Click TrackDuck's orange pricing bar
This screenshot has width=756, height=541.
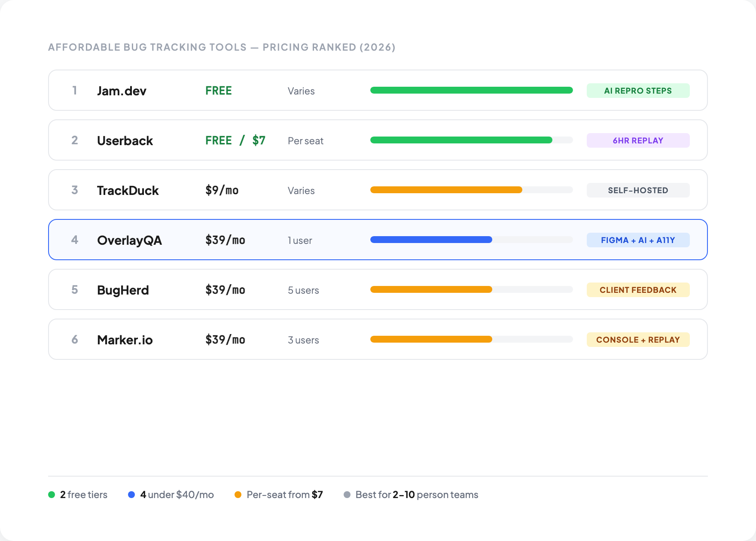pyautogui.click(x=446, y=190)
